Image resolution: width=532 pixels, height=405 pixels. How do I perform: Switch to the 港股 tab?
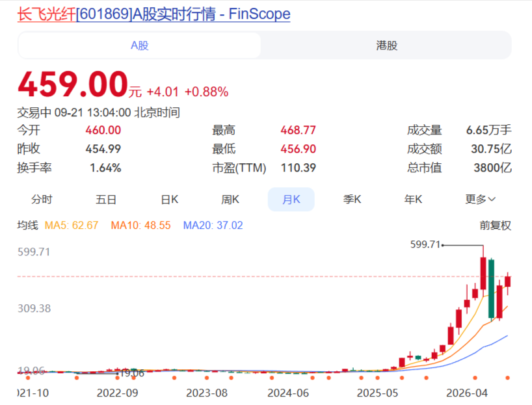pos(386,46)
